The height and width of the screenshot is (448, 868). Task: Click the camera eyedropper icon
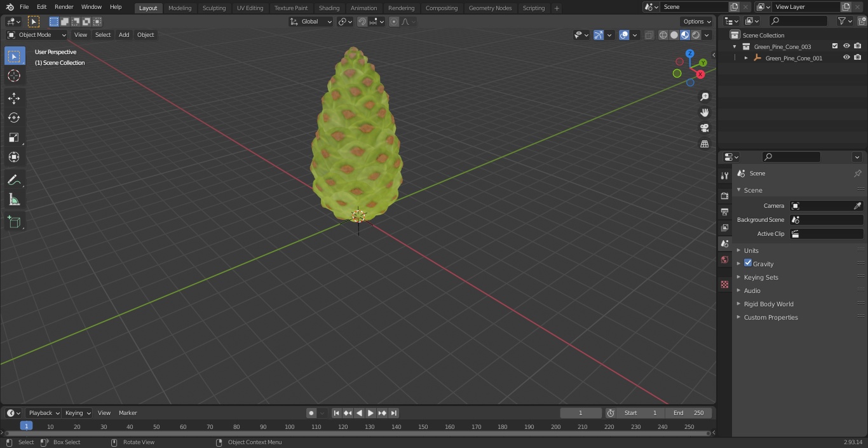tap(857, 206)
